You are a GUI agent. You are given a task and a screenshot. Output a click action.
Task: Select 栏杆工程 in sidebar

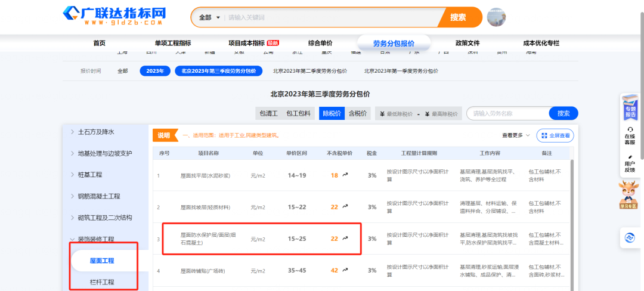click(102, 282)
